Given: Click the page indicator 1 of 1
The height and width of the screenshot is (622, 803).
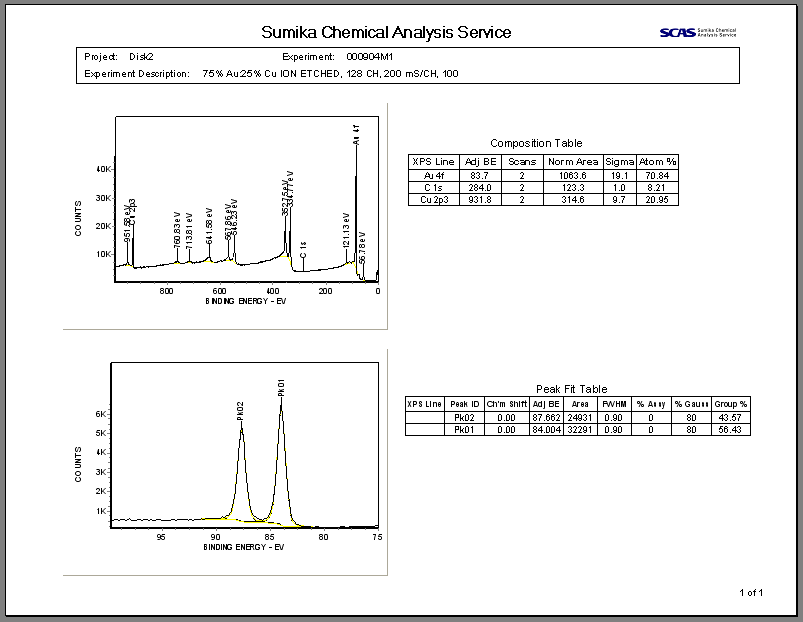Looking at the screenshot, I should 751,593.
